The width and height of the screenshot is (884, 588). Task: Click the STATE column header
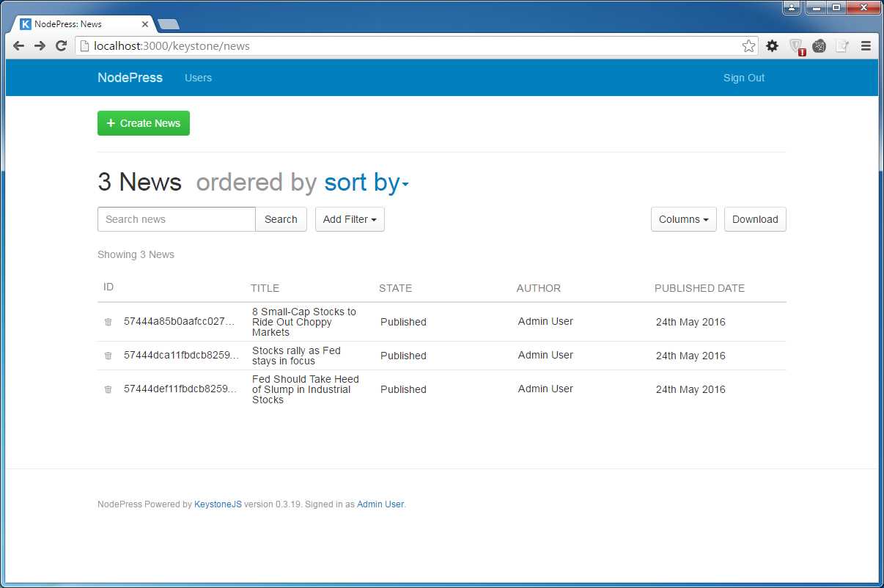pyautogui.click(x=395, y=288)
